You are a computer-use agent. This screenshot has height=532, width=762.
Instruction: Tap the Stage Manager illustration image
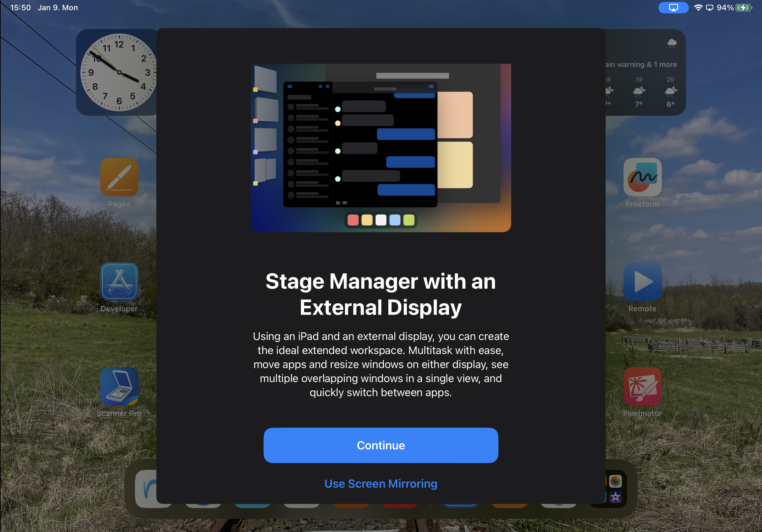point(381,148)
